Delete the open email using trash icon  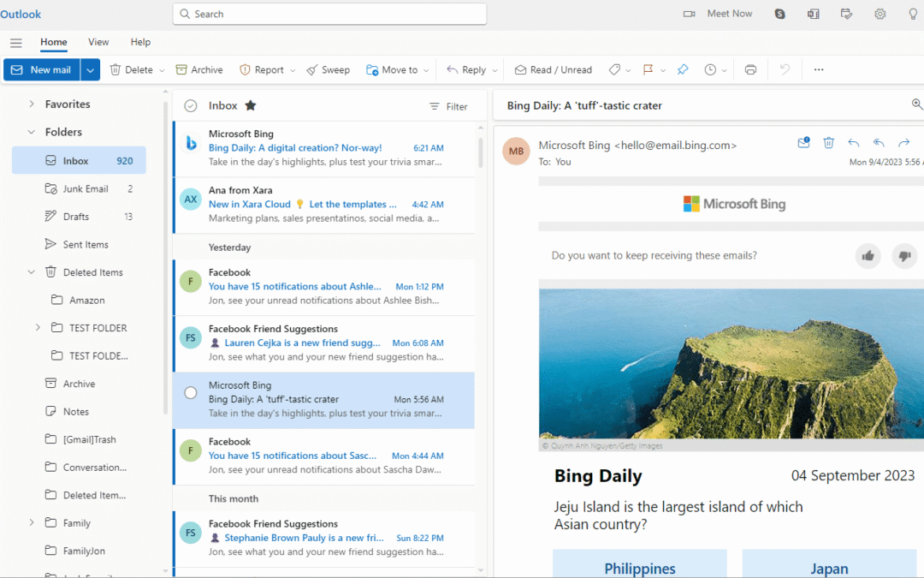(829, 142)
